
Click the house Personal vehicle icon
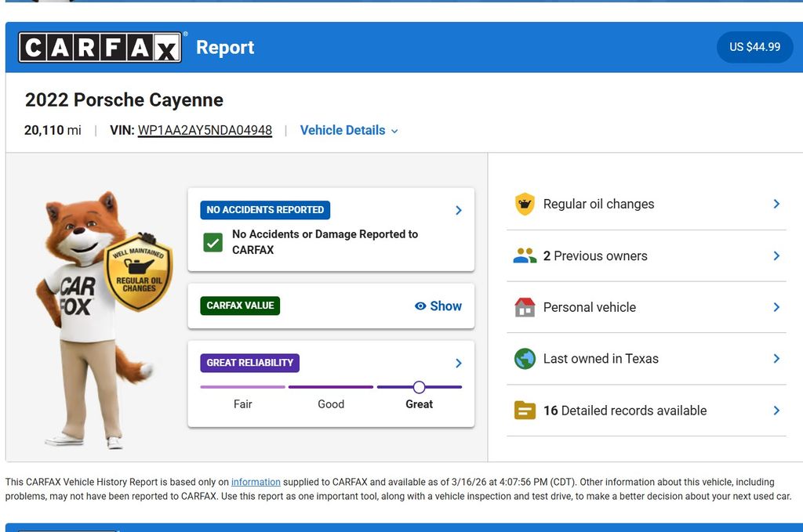point(525,307)
